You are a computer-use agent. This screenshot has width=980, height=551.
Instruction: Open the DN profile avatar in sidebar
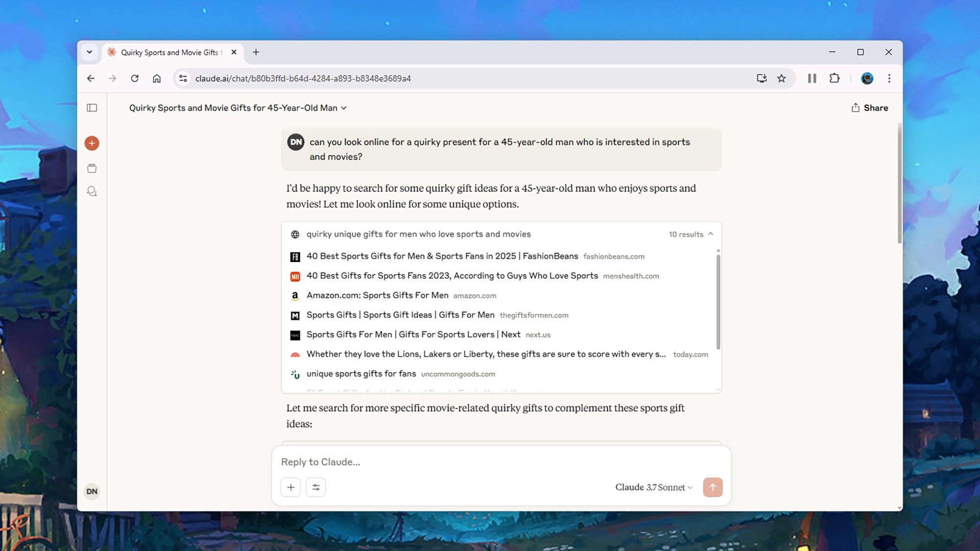coord(92,491)
